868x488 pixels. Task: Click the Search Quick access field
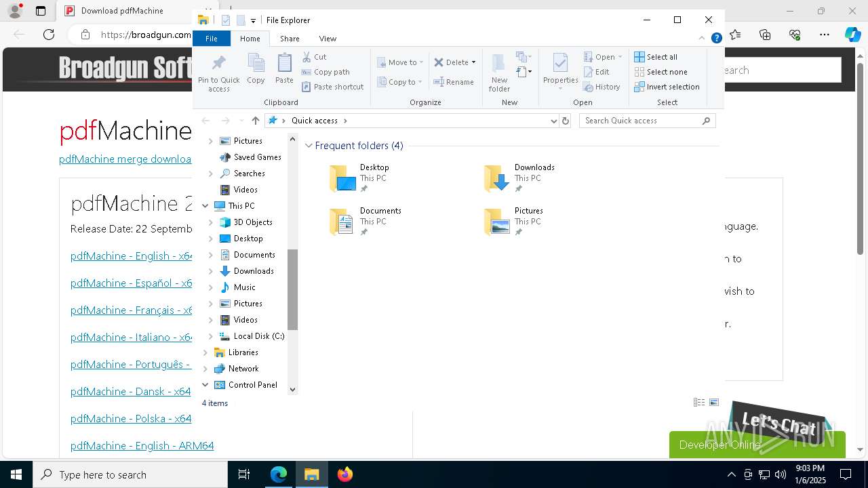click(x=647, y=121)
